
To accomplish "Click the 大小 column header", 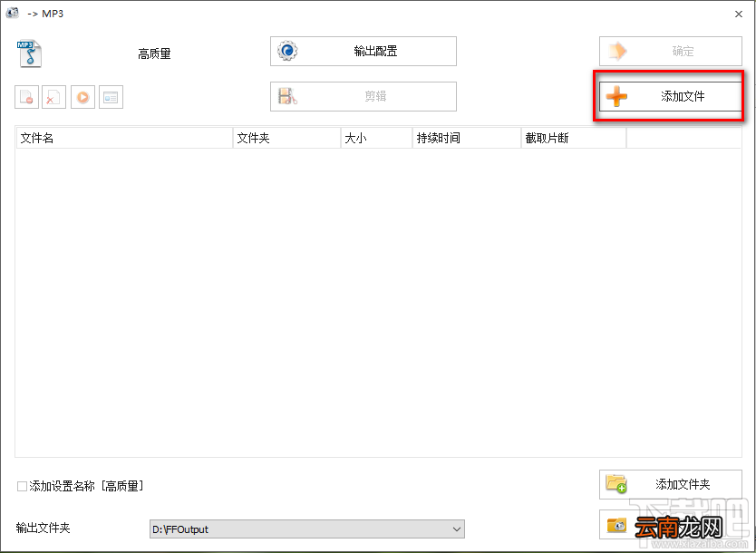I will 376,139.
